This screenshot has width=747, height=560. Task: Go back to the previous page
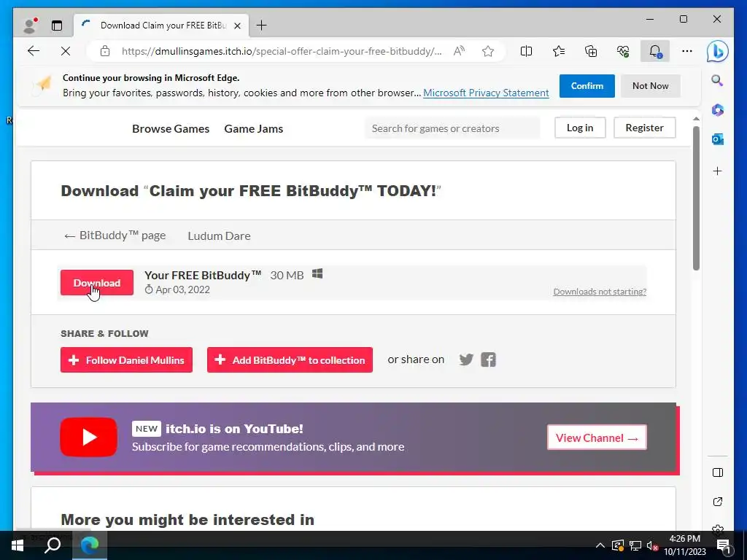click(34, 51)
